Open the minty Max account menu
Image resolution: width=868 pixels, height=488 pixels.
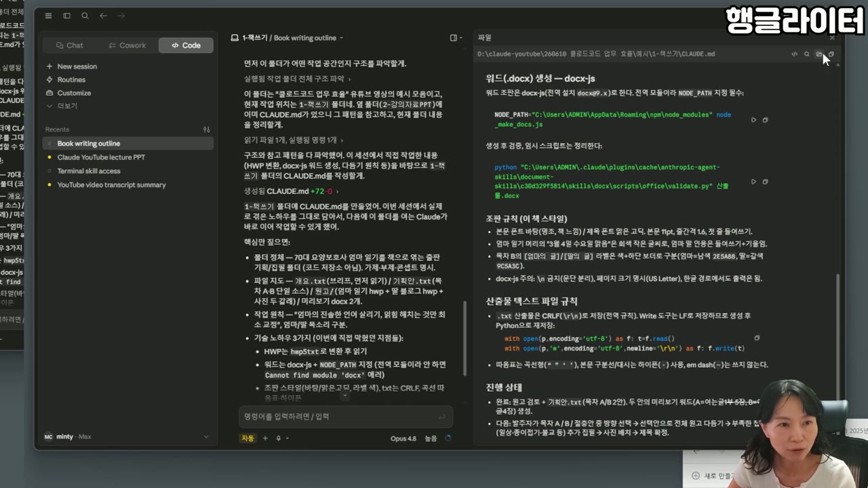127,437
